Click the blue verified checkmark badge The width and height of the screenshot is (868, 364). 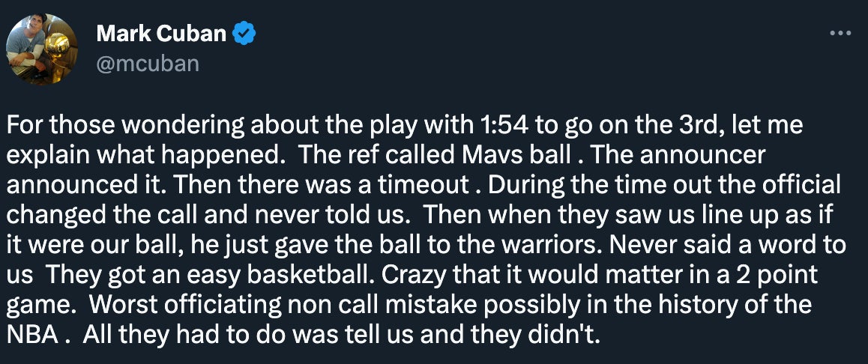(244, 34)
